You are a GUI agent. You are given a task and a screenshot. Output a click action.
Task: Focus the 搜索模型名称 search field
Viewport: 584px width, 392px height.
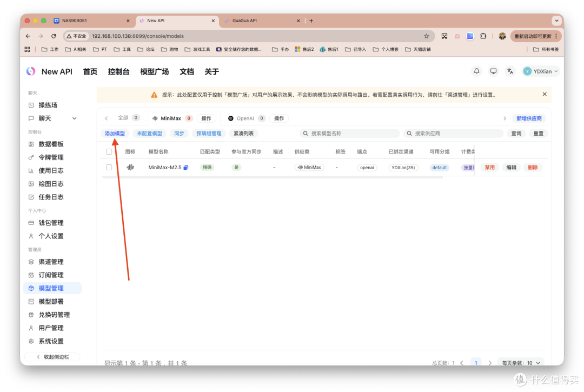point(349,133)
